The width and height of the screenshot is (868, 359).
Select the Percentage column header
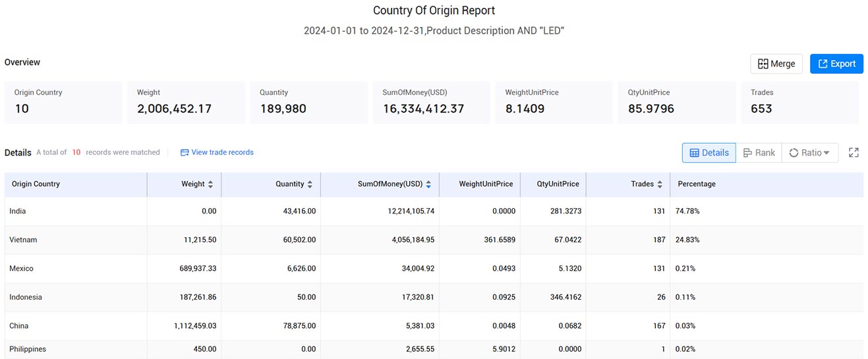[767, 184]
